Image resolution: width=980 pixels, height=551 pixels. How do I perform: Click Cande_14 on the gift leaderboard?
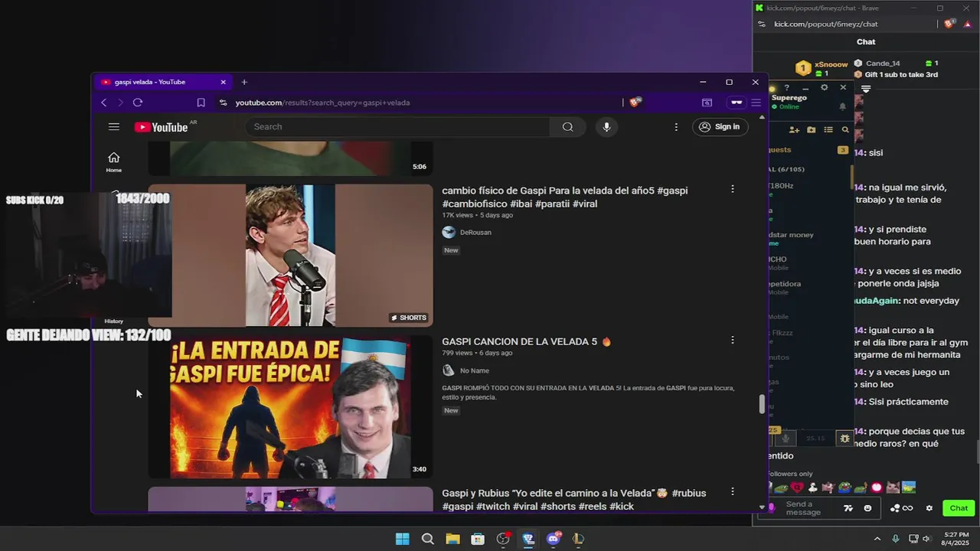883,64
